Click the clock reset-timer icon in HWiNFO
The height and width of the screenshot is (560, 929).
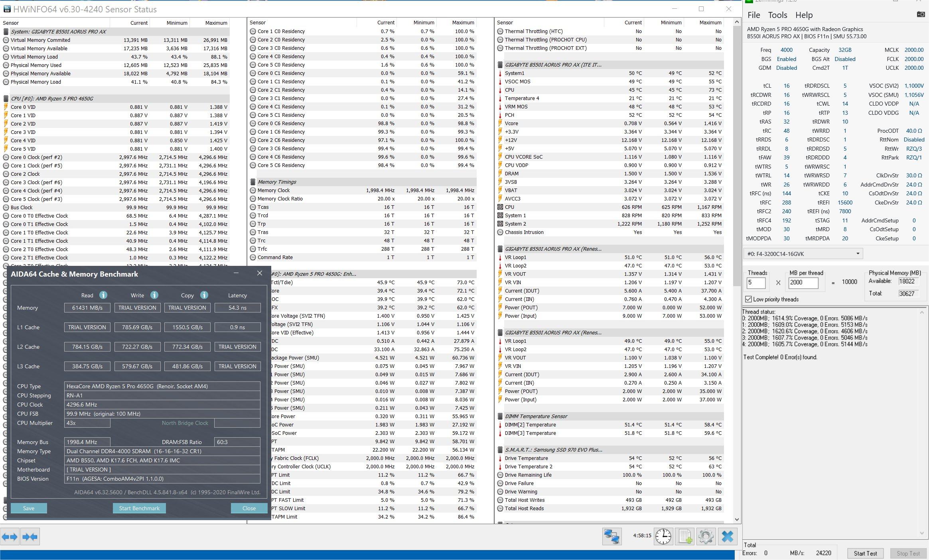[x=663, y=536]
